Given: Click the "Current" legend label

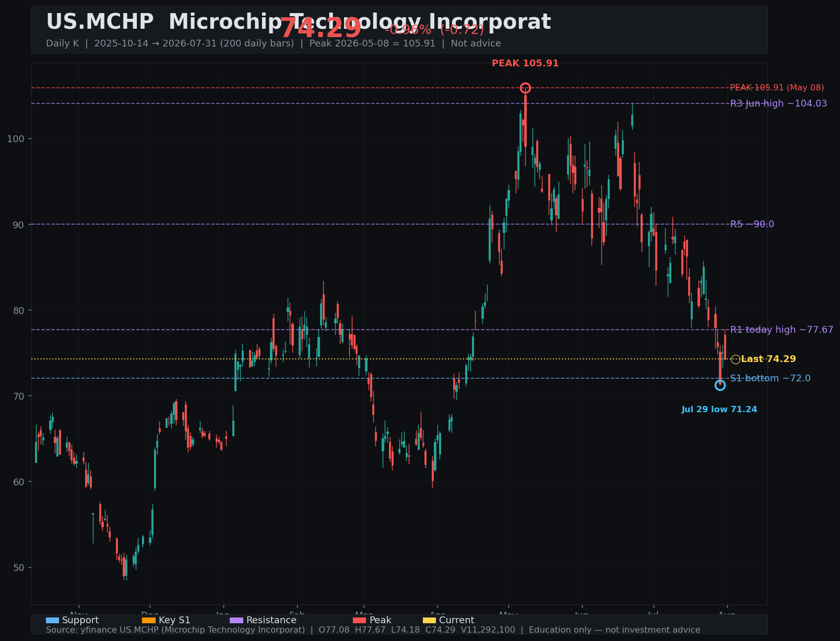Looking at the screenshot, I should point(457,620).
